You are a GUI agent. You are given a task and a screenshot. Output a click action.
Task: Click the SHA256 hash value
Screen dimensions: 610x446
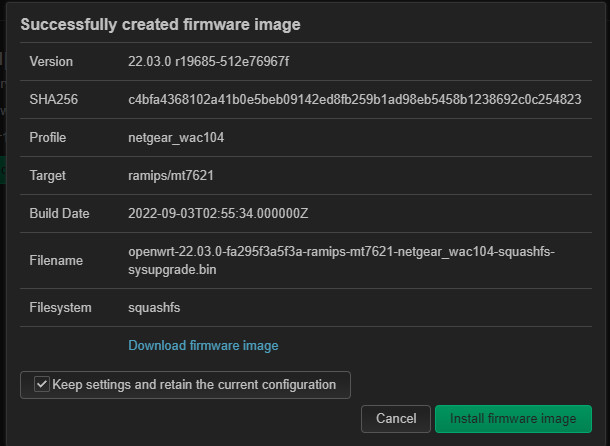tap(355, 99)
